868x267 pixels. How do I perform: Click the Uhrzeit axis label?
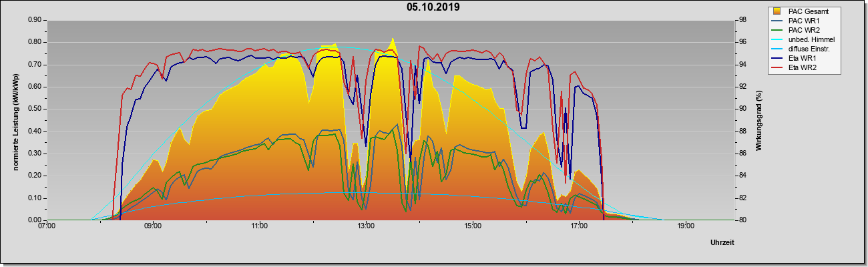click(x=722, y=242)
